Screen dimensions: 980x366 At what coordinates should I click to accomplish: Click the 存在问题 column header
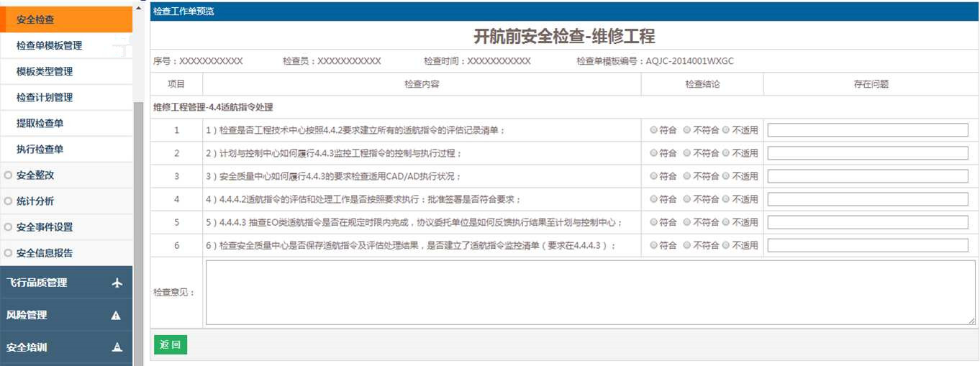(x=871, y=84)
